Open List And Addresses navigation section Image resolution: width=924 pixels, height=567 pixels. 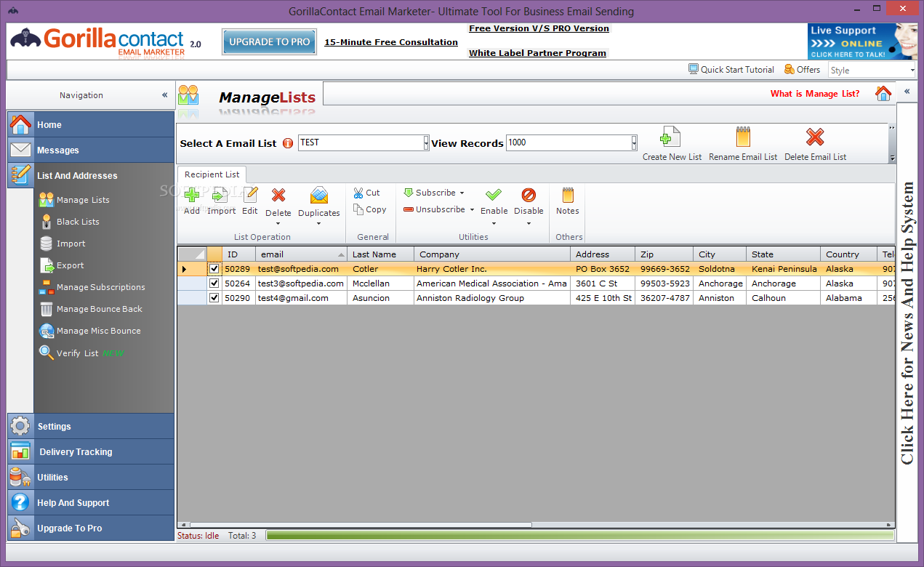(x=91, y=175)
